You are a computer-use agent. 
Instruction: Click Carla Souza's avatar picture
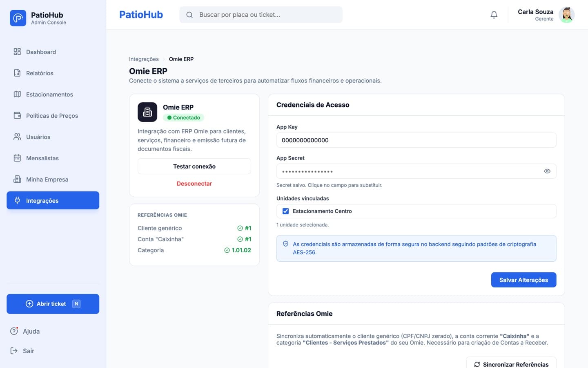[566, 15]
